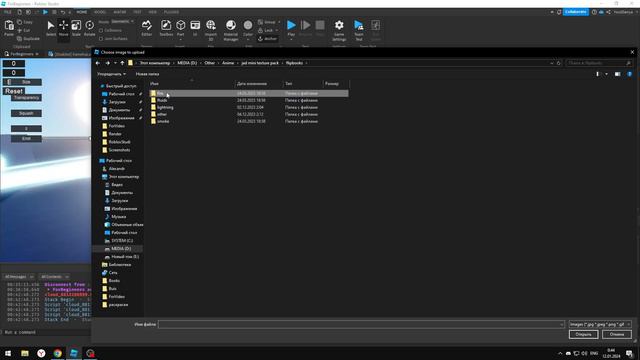Switch to the AVATAR ribbon tab
The image size is (640, 360).
[120, 12]
